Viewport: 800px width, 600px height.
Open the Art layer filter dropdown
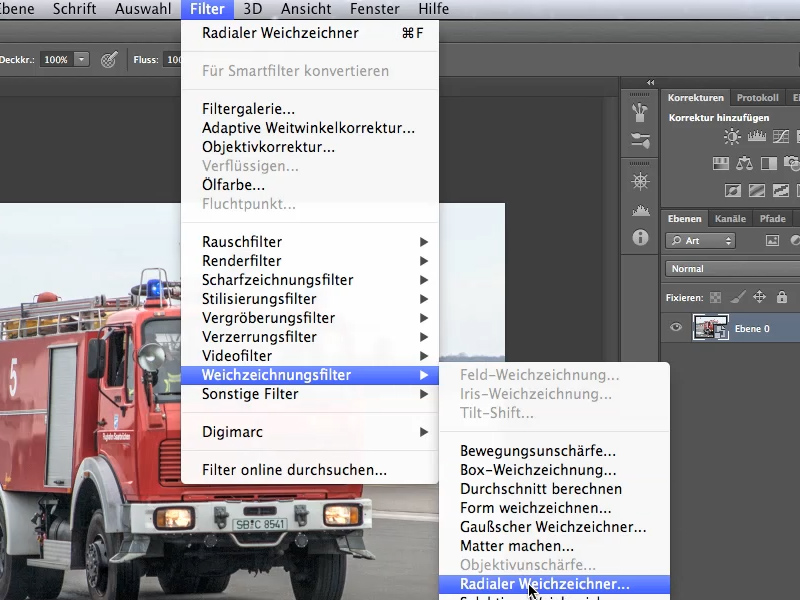pyautogui.click(x=700, y=241)
